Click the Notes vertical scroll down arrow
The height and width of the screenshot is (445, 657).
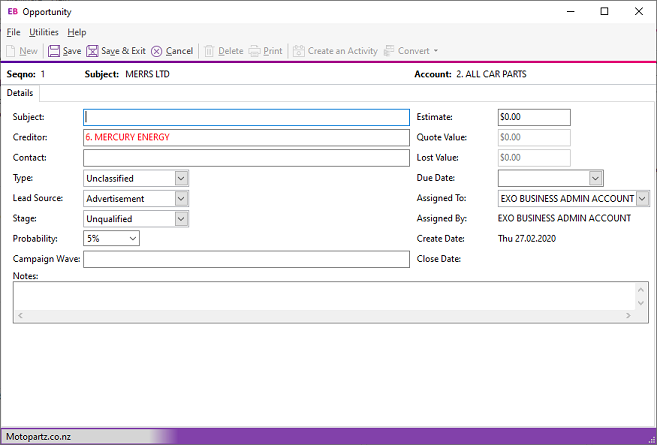pos(641,303)
